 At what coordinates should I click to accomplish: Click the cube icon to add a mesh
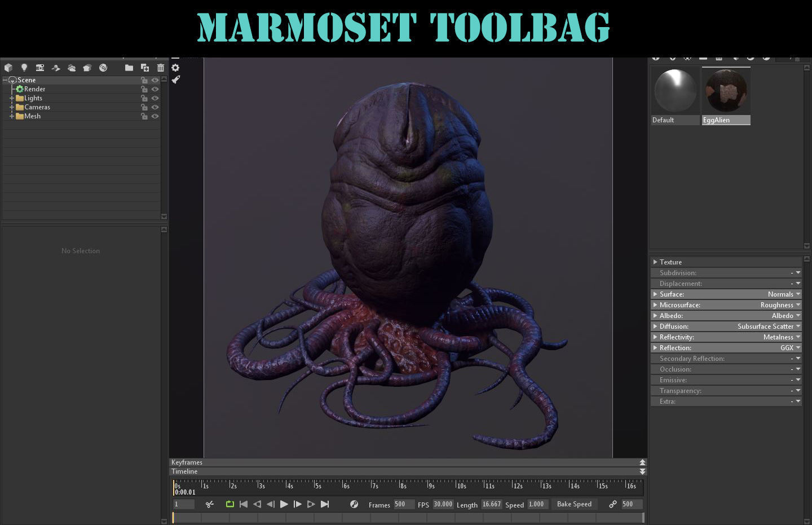8,68
